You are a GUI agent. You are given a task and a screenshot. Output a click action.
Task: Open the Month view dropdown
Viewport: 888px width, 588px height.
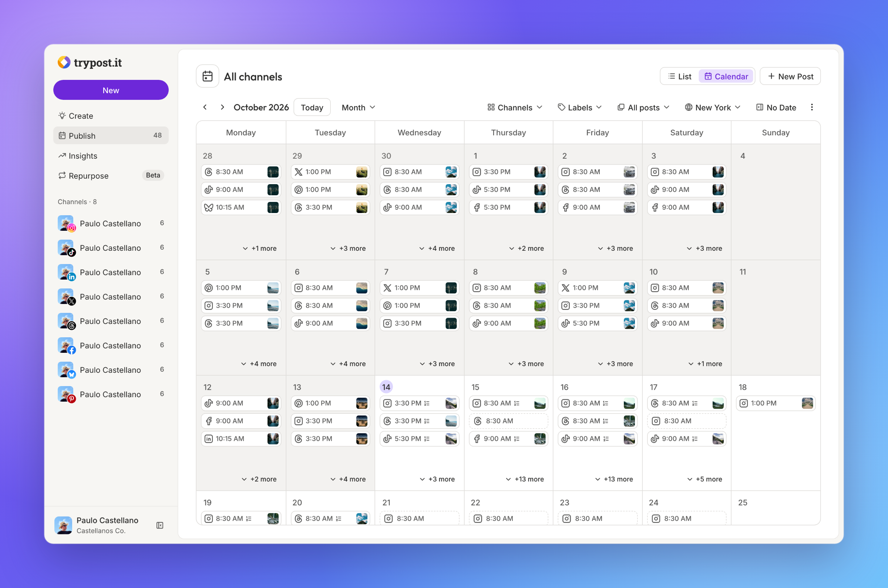tap(358, 108)
